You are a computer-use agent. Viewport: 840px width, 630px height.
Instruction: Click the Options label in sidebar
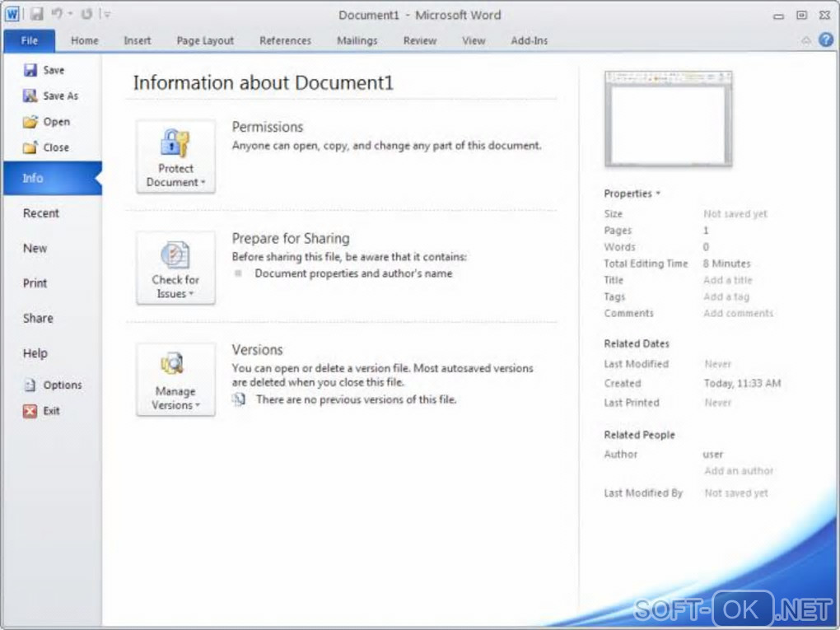[63, 385]
